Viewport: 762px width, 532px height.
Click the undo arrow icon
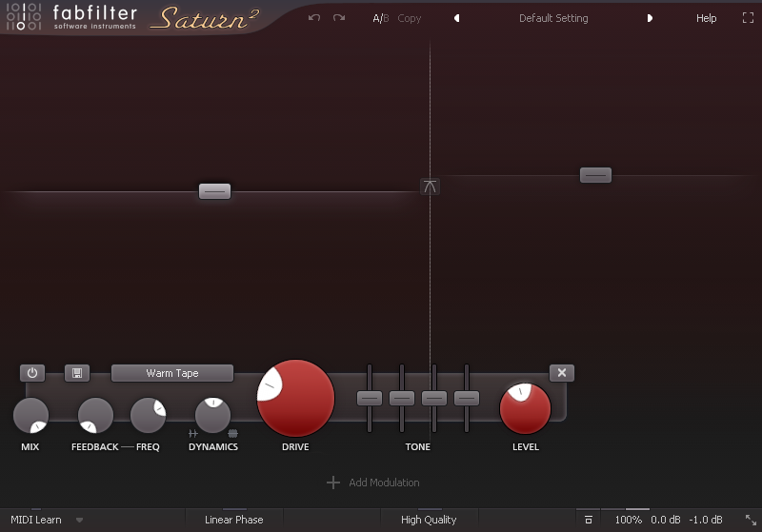(x=314, y=18)
